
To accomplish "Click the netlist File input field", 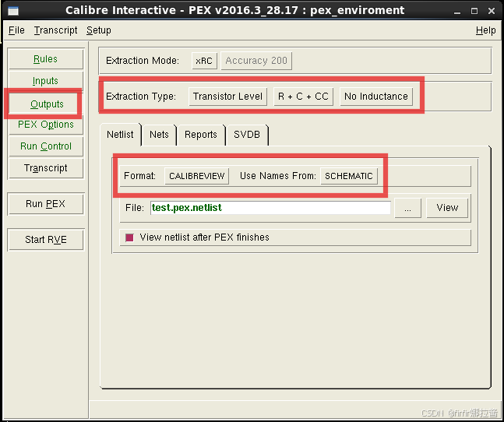I will [270, 208].
